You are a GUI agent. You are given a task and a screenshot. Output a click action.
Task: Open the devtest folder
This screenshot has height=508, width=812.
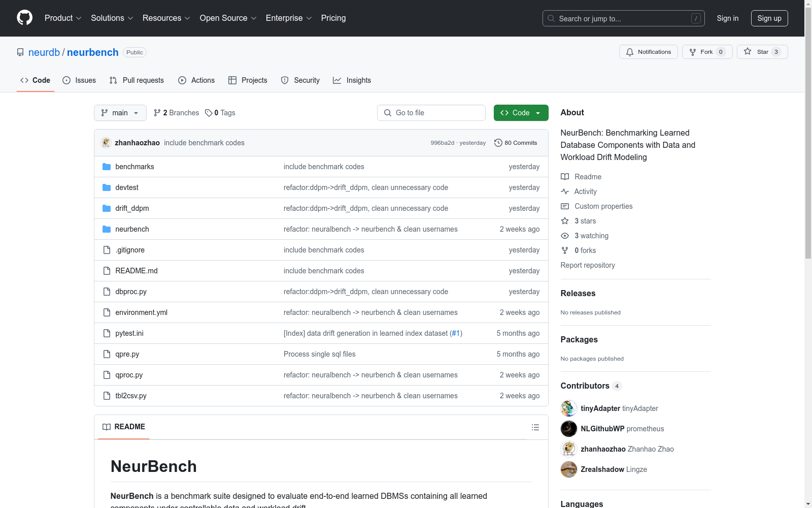(127, 187)
